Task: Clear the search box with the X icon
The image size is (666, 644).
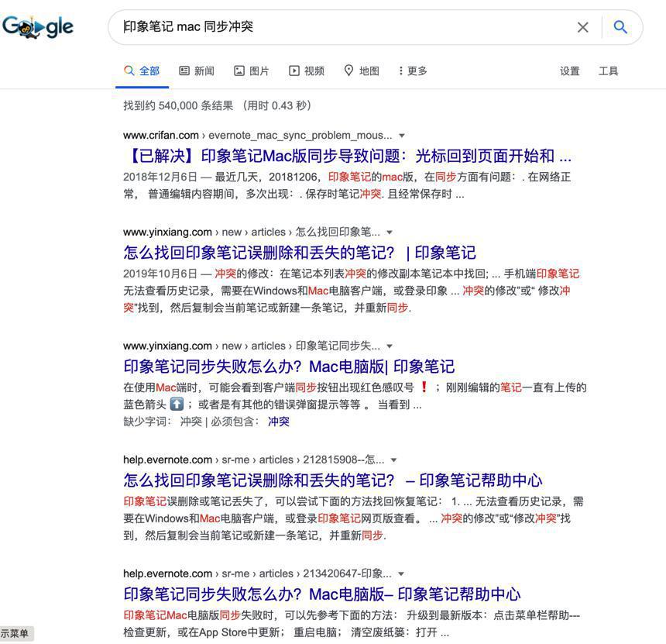Action: coord(582,27)
